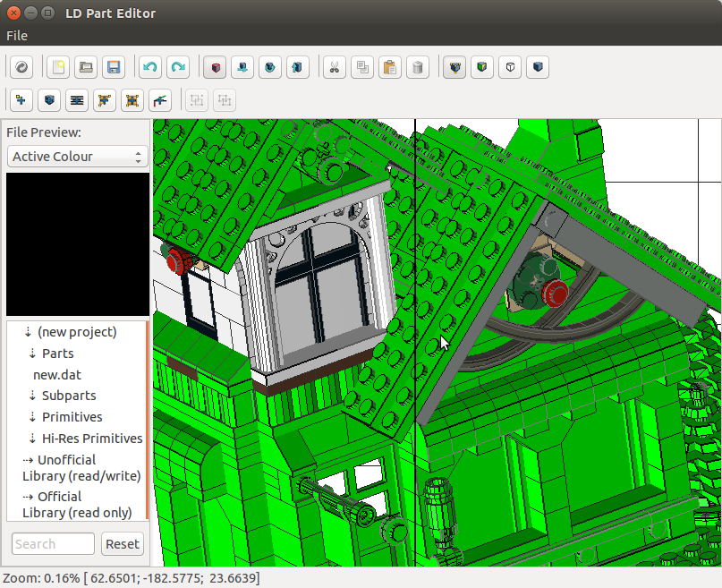The image size is (722, 588).
Task: Open a file with the folder icon
Action: point(86,67)
